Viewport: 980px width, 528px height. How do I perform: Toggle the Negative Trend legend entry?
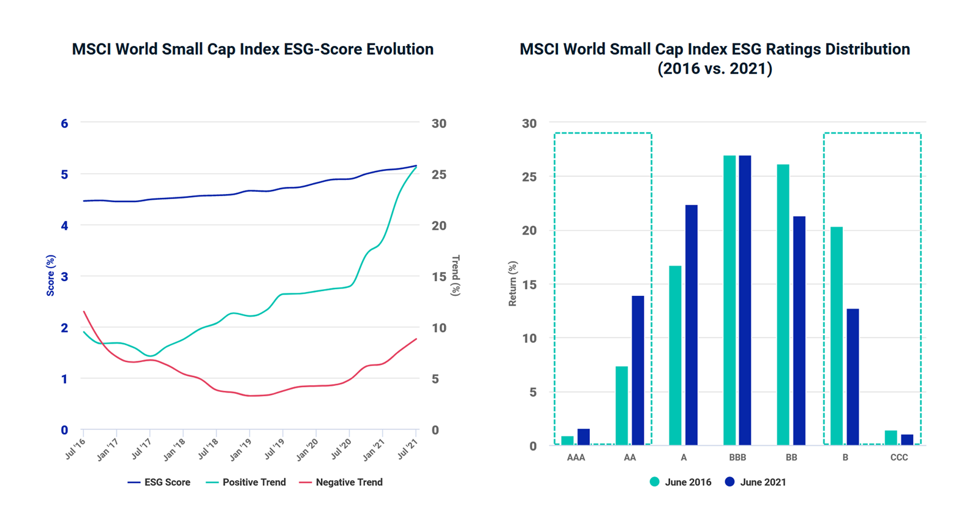click(341, 483)
